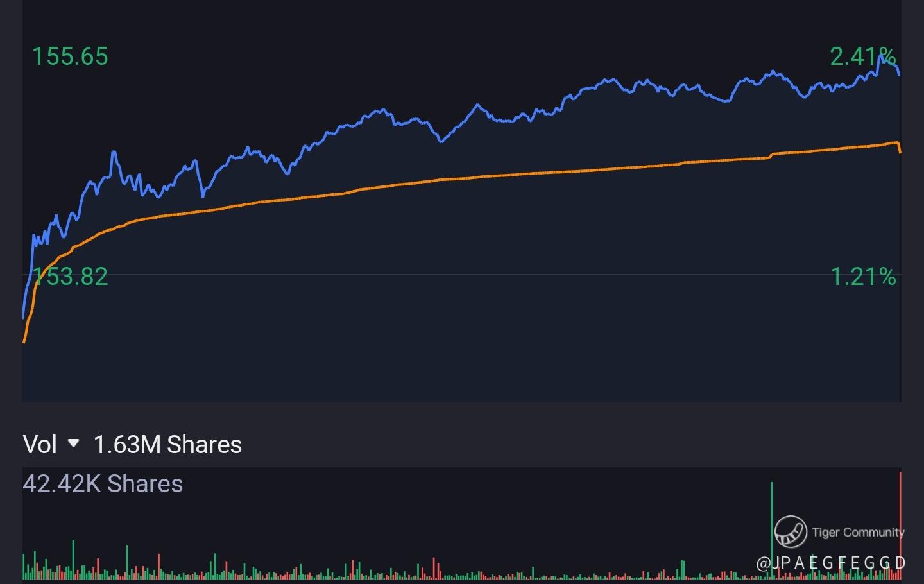Click the 1.63M Shares total volume

click(x=167, y=444)
